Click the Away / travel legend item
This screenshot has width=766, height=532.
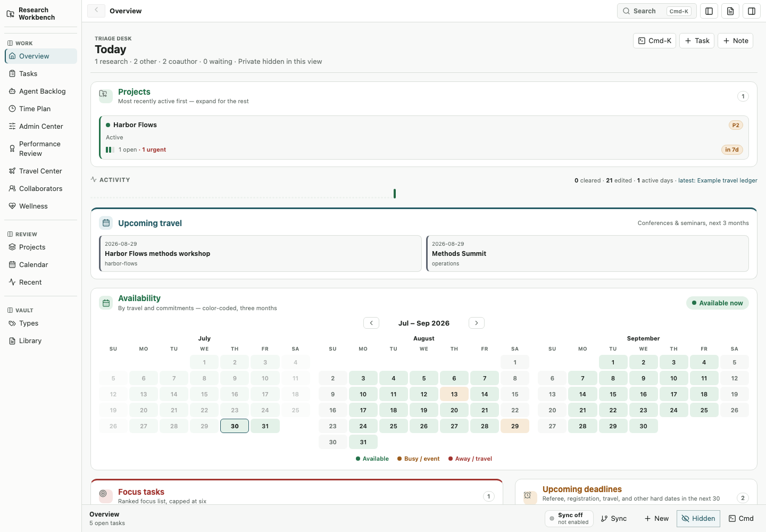tap(470, 459)
